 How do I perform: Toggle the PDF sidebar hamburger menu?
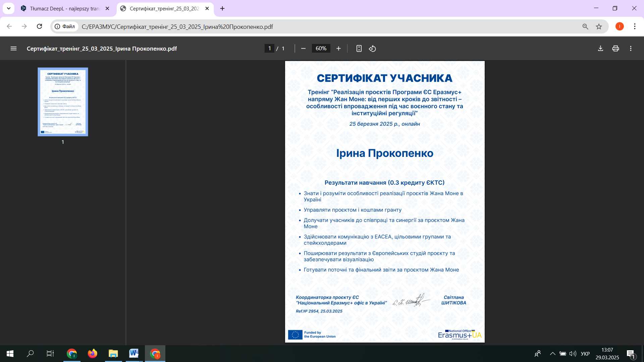13,49
